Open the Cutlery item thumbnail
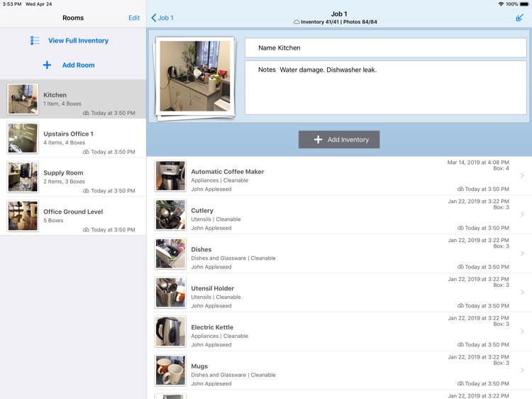The image size is (532, 399). (170, 215)
